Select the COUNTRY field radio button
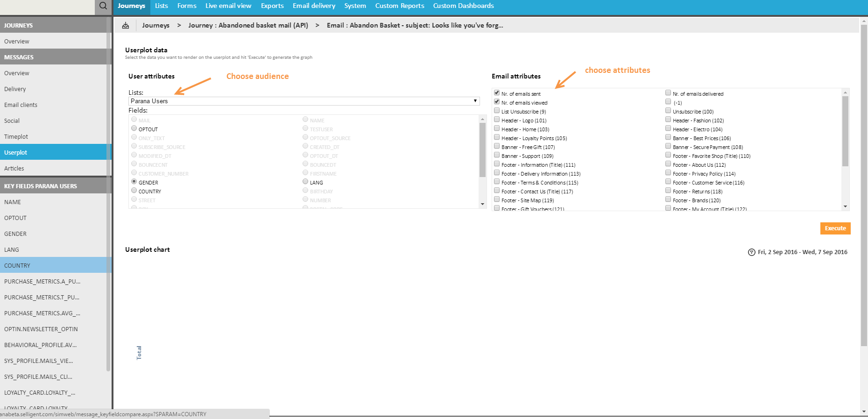The width and height of the screenshot is (868, 419). point(134,191)
